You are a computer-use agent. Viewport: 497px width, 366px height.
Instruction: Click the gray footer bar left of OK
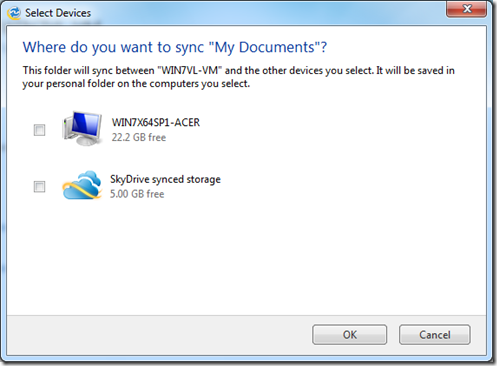pyautogui.click(x=159, y=335)
